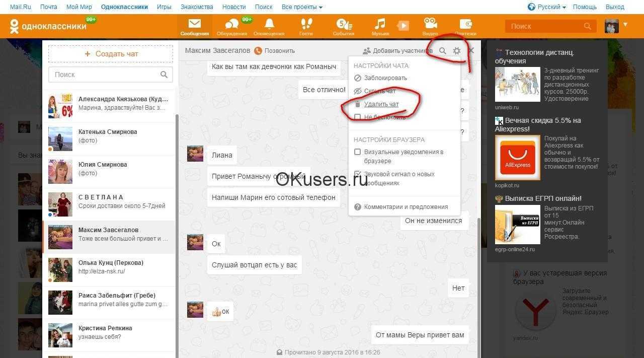Expand the Все проекты dropdown
The image size is (644, 358).
302,7
